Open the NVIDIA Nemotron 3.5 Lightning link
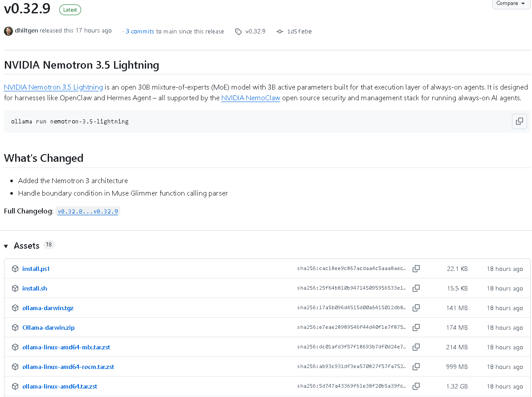 (53, 87)
